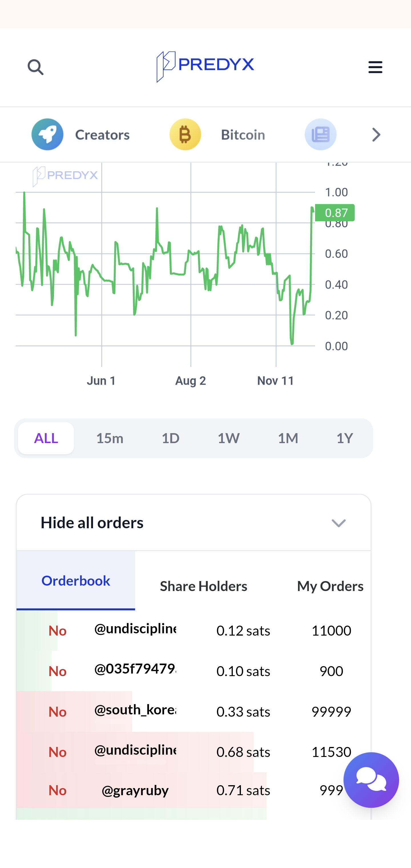
Task: Open @grayruby user profile link
Action: pyautogui.click(x=135, y=790)
